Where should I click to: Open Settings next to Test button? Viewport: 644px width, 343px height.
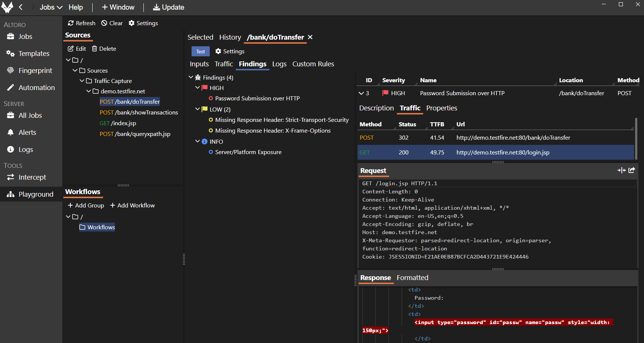coord(230,51)
